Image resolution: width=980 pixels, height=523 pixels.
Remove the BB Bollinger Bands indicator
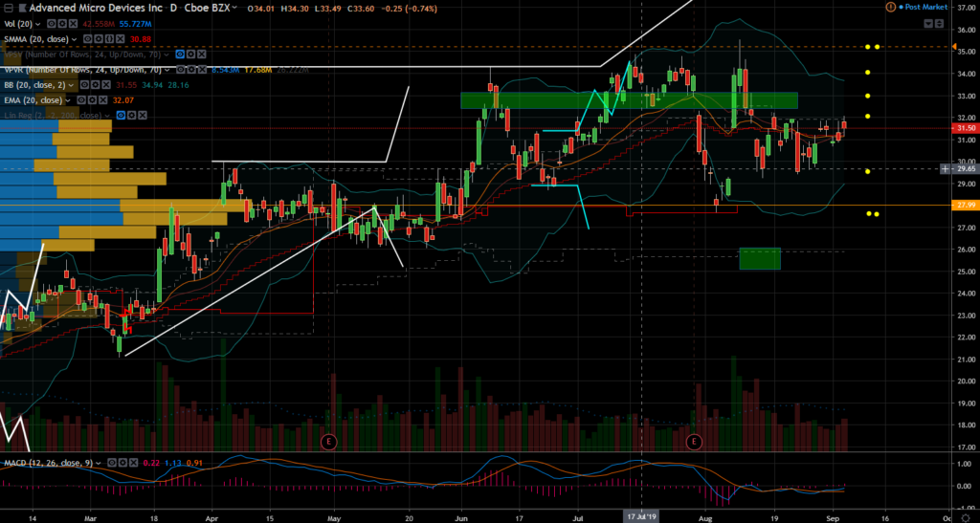[x=106, y=85]
